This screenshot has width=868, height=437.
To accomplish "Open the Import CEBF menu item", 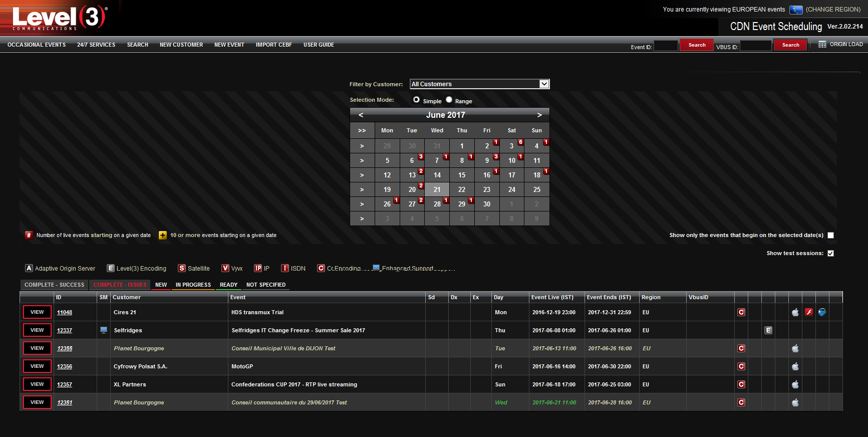I will click(274, 45).
